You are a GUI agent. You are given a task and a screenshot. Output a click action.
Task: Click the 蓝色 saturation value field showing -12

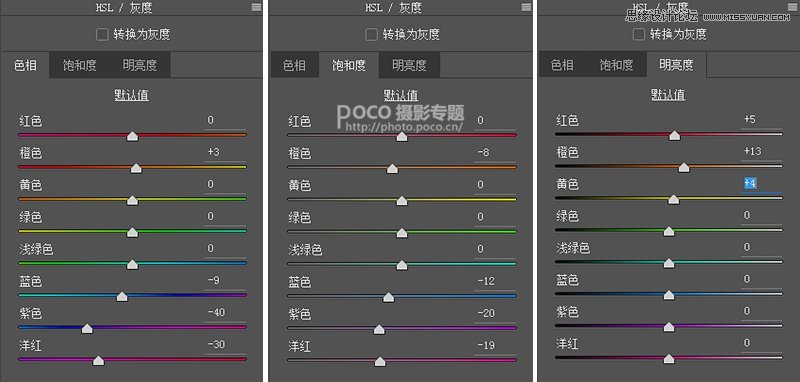tap(495, 282)
